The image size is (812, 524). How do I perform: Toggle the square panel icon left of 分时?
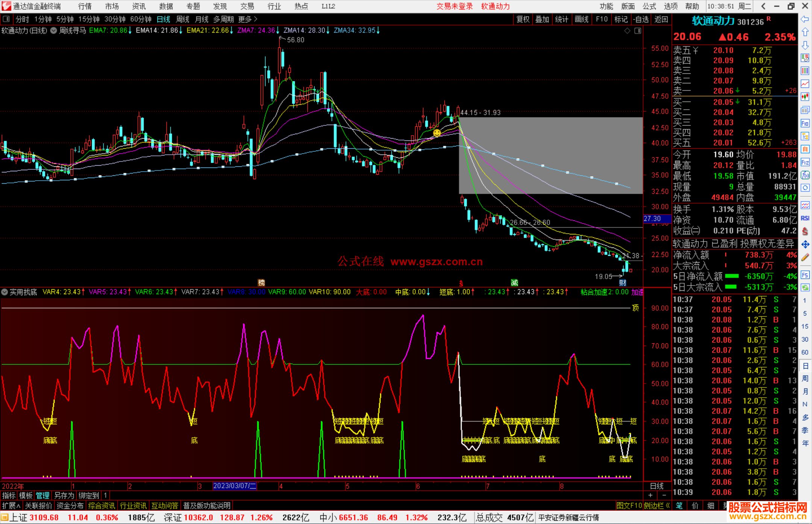point(6,19)
